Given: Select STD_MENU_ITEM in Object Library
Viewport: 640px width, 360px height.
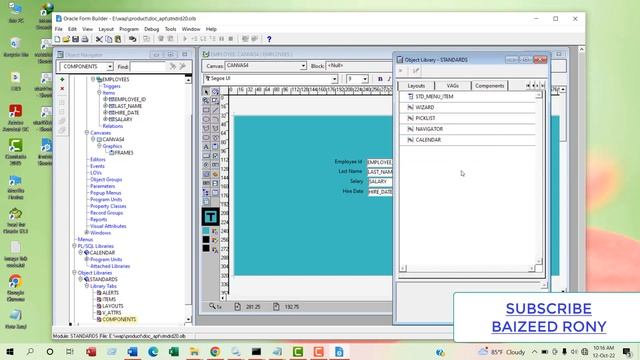Looking at the screenshot, I should [468, 97].
